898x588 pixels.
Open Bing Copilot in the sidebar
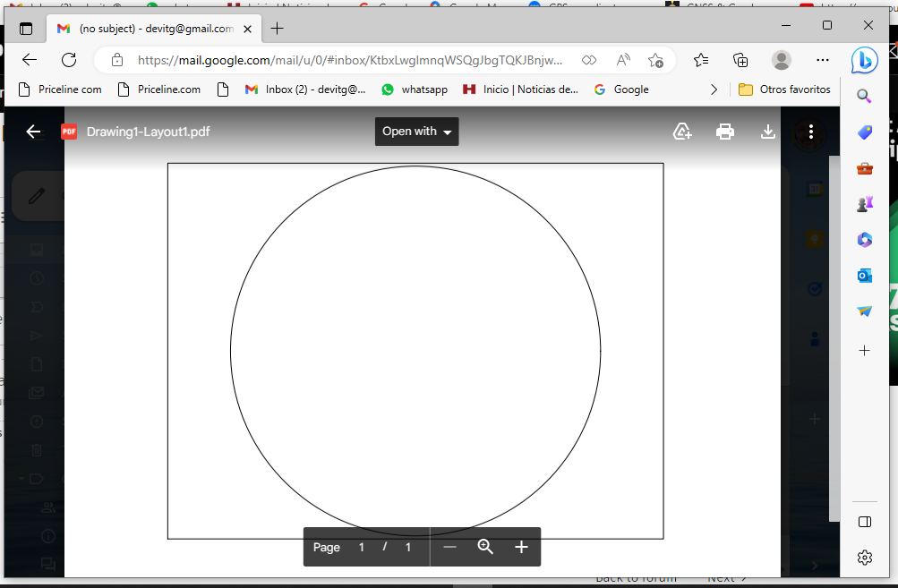pyautogui.click(x=863, y=59)
